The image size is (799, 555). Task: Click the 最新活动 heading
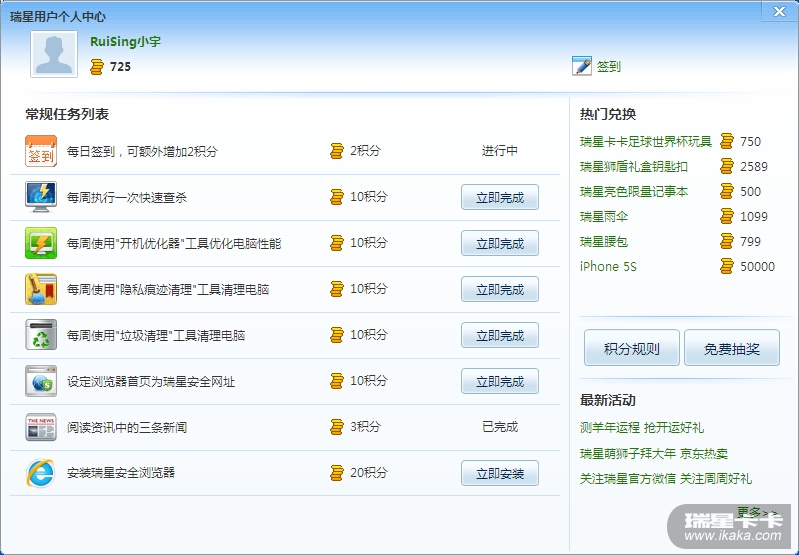[x=608, y=400]
